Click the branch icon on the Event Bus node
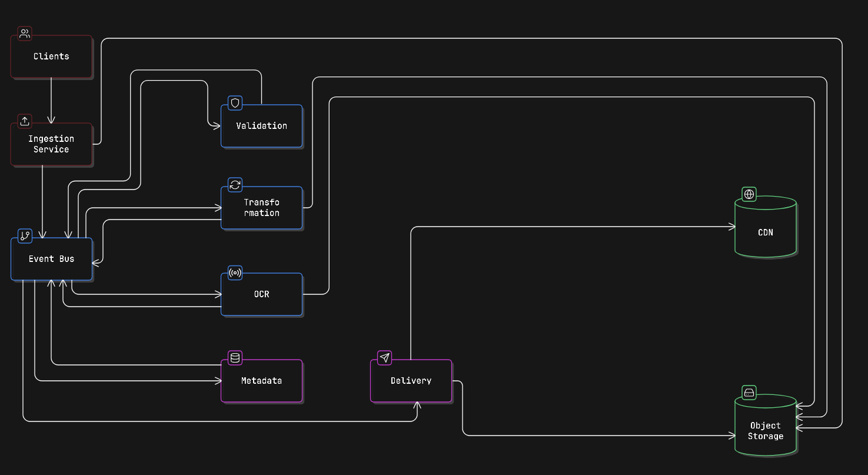The image size is (868, 475). coord(24,236)
